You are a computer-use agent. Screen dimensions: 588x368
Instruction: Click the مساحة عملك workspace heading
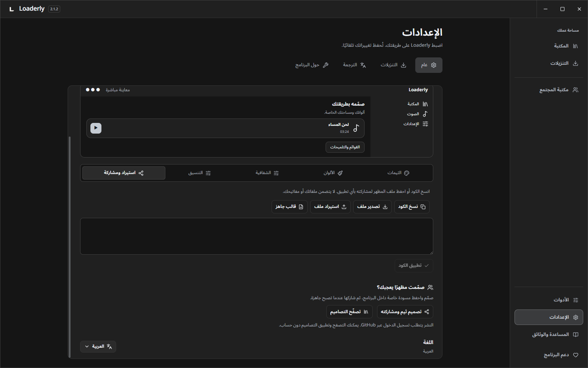(568, 30)
